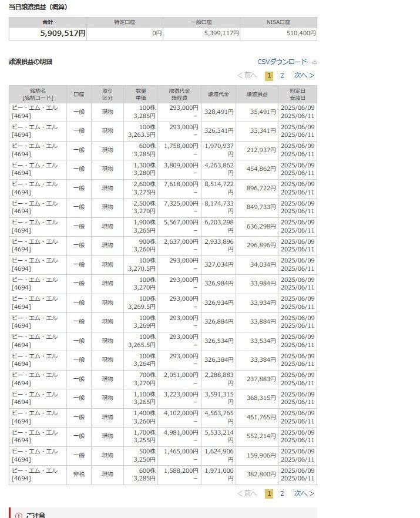Click 次へ in the bottom pagination
This screenshot has width=420, height=518.
(304, 493)
